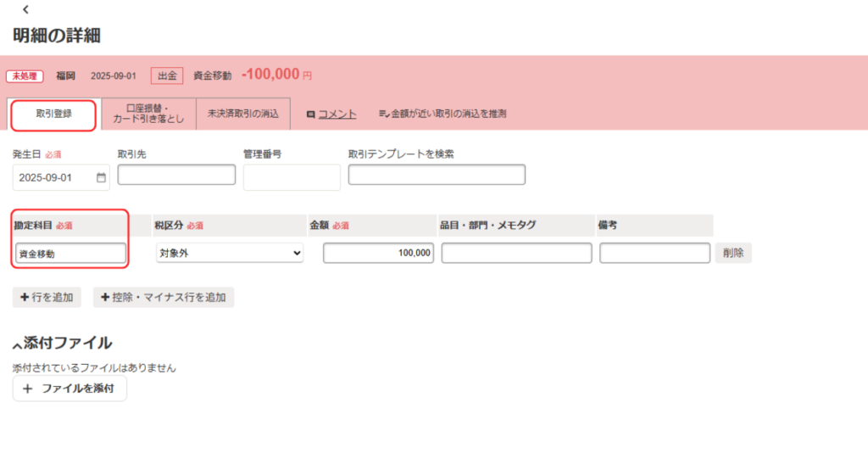The height and width of the screenshot is (464, 868).
Task: Open the calendar icon in the 発生日 field
Action: click(101, 178)
